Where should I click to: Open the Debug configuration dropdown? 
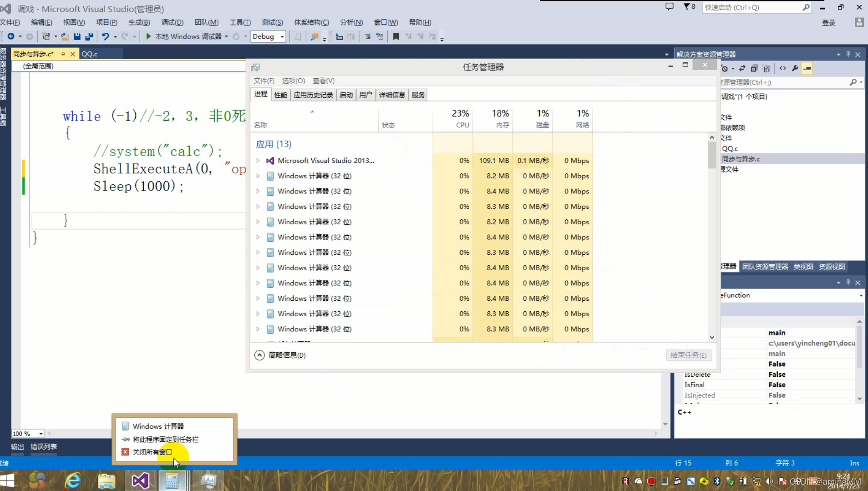[x=268, y=36]
